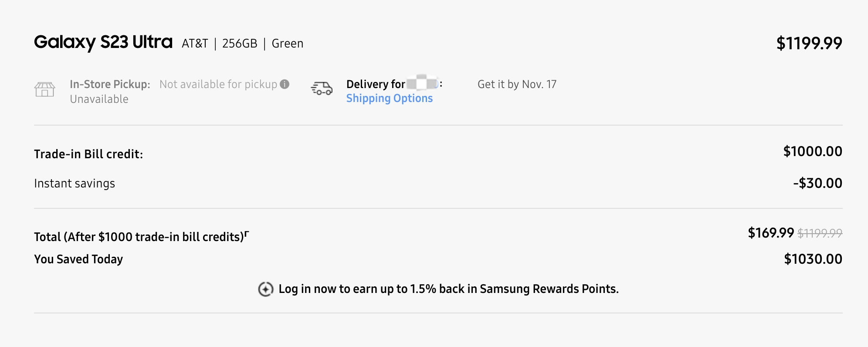Click the blurred delivery zip code
The width and height of the screenshot is (868, 347).
(x=422, y=83)
